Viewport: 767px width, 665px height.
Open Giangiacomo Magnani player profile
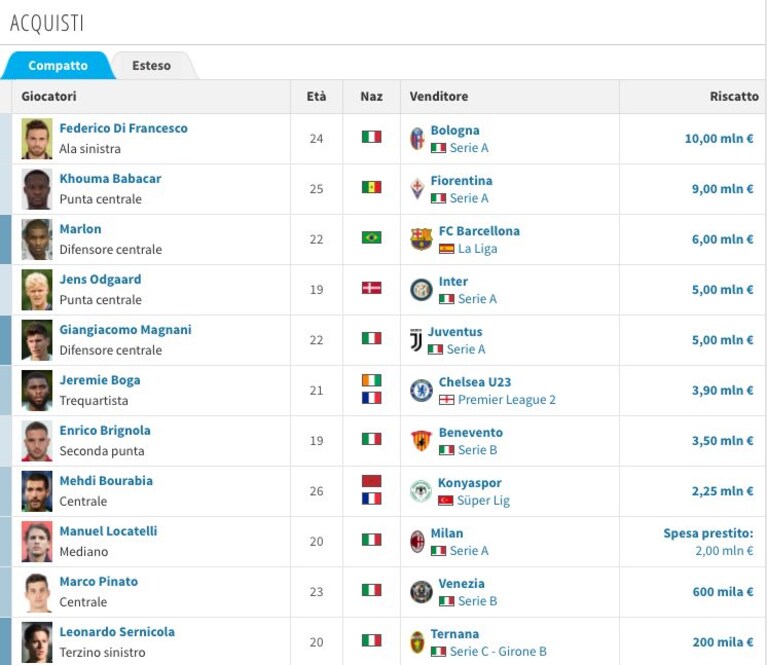point(125,330)
